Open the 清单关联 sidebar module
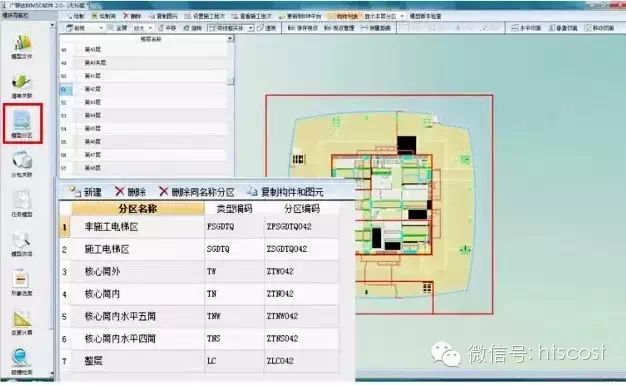 pos(22,86)
